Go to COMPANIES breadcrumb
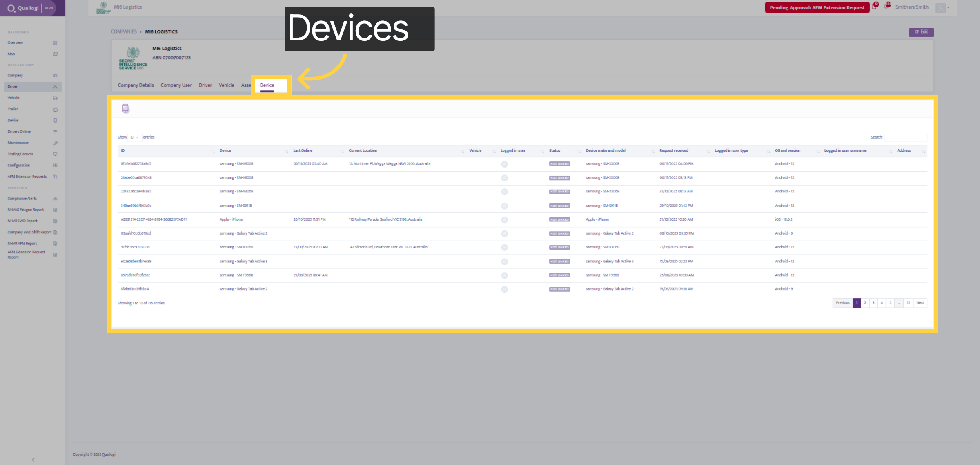Image resolution: width=980 pixels, height=465 pixels. tap(124, 32)
